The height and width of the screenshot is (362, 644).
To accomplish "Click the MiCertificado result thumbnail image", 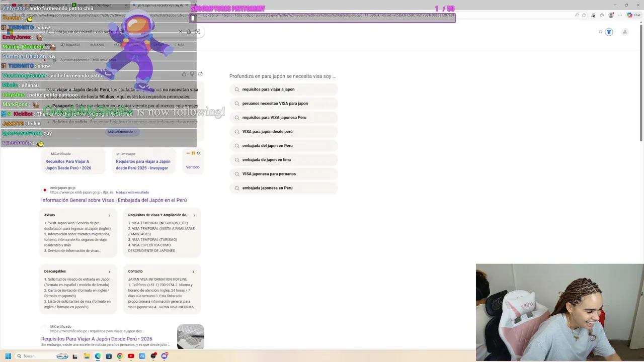I will (191, 336).
